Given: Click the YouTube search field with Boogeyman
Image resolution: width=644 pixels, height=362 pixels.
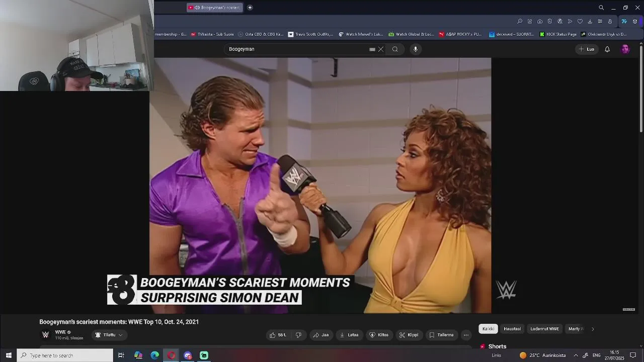Looking at the screenshot, I should click(297, 49).
